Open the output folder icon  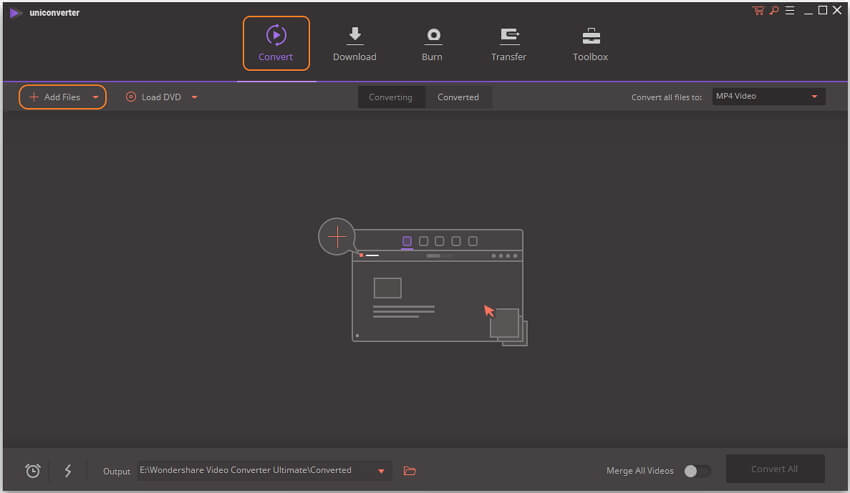tap(409, 471)
